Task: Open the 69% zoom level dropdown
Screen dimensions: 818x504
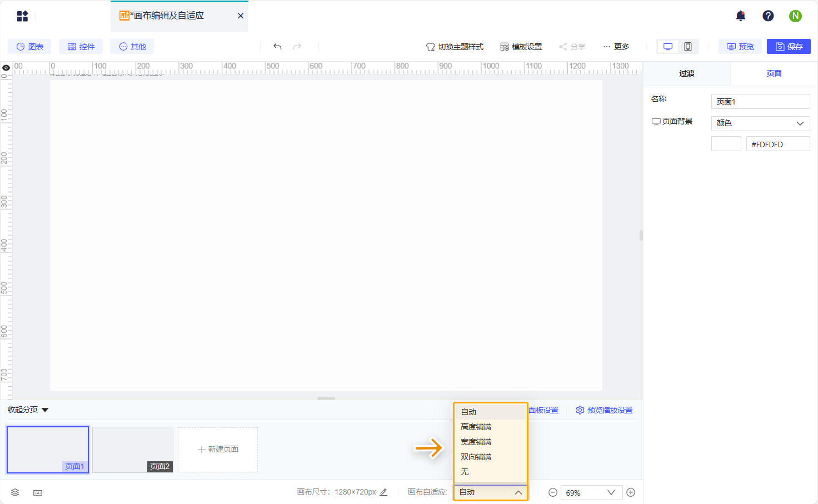Action: tap(591, 492)
